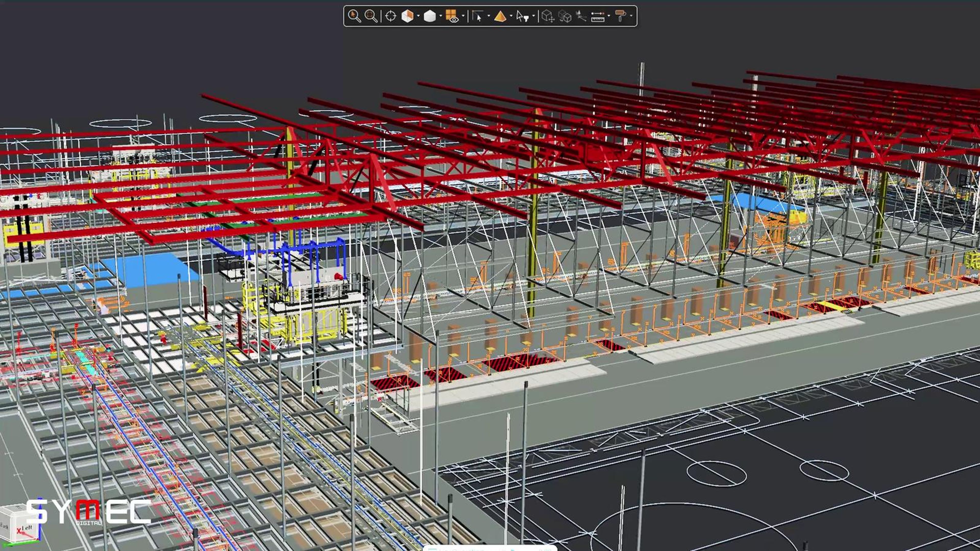
Task: Click the Modify Color paint roller icon
Action: point(620,16)
